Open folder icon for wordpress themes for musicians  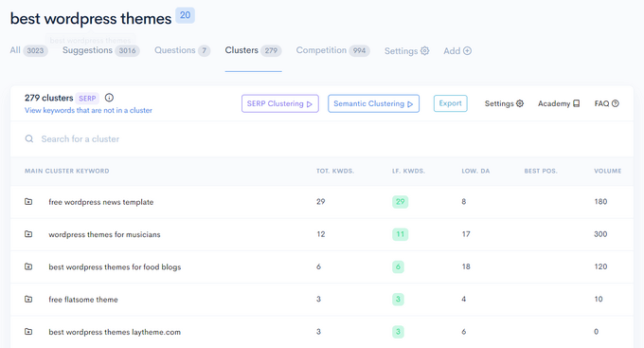28,234
